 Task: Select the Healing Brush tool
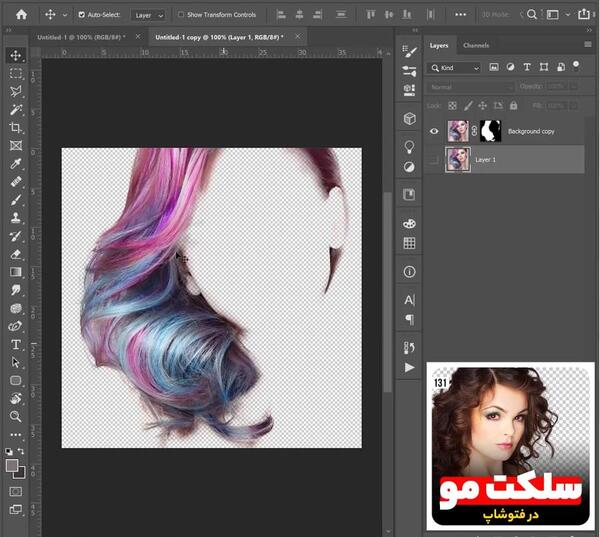(16, 182)
